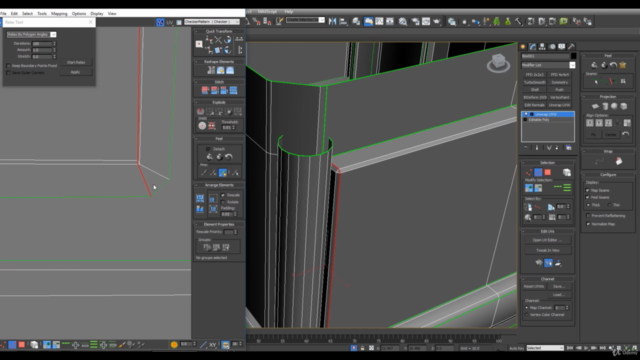Collapse the Arrange Elements rollout
Screen dimensions: 640x360
click(196, 185)
